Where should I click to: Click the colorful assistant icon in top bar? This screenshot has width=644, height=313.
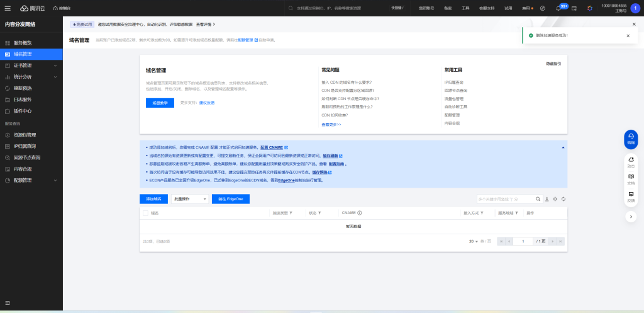[x=590, y=8]
